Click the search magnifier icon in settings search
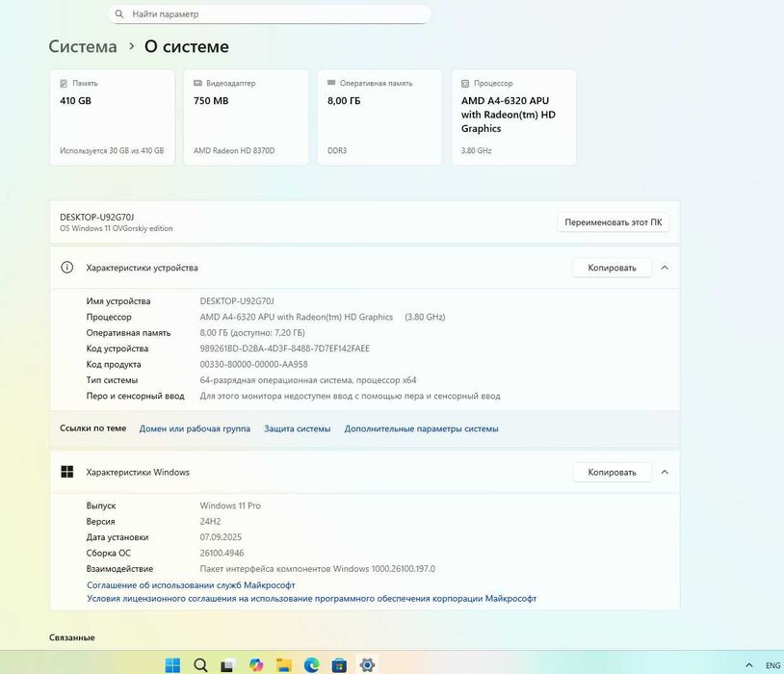Screen dimensions: 784x674 [119, 14]
